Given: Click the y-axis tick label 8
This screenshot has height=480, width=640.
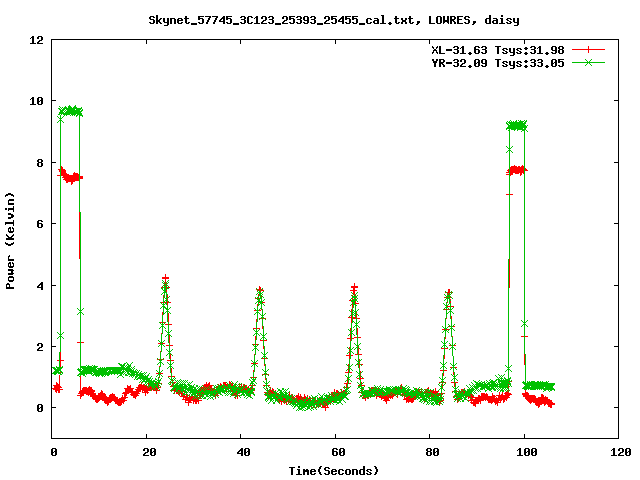Looking at the screenshot, I should point(40,163).
